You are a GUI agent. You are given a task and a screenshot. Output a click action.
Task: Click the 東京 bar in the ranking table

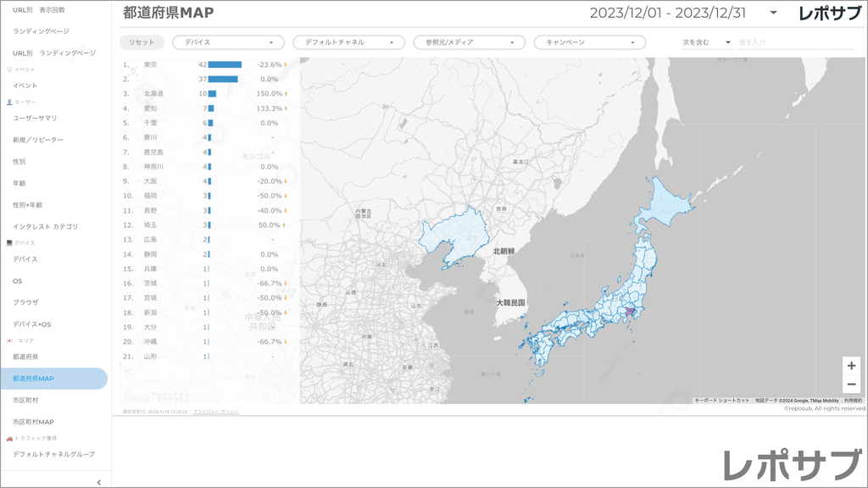pyautogui.click(x=225, y=64)
